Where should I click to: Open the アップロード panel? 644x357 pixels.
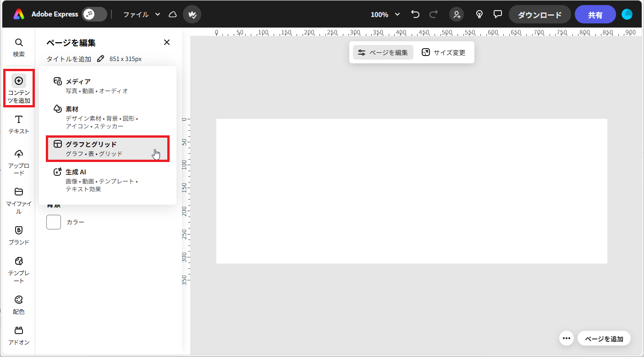18,162
